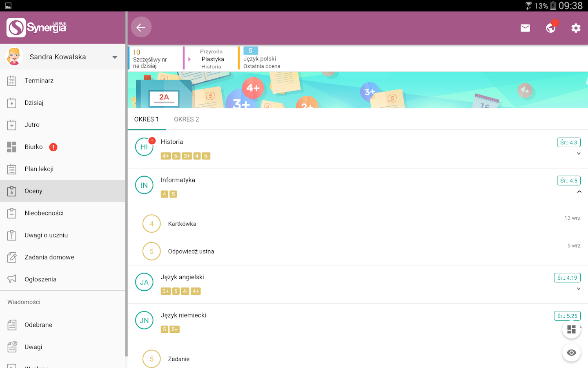Expand the Historia grades row
The image size is (588, 368).
[x=579, y=154]
